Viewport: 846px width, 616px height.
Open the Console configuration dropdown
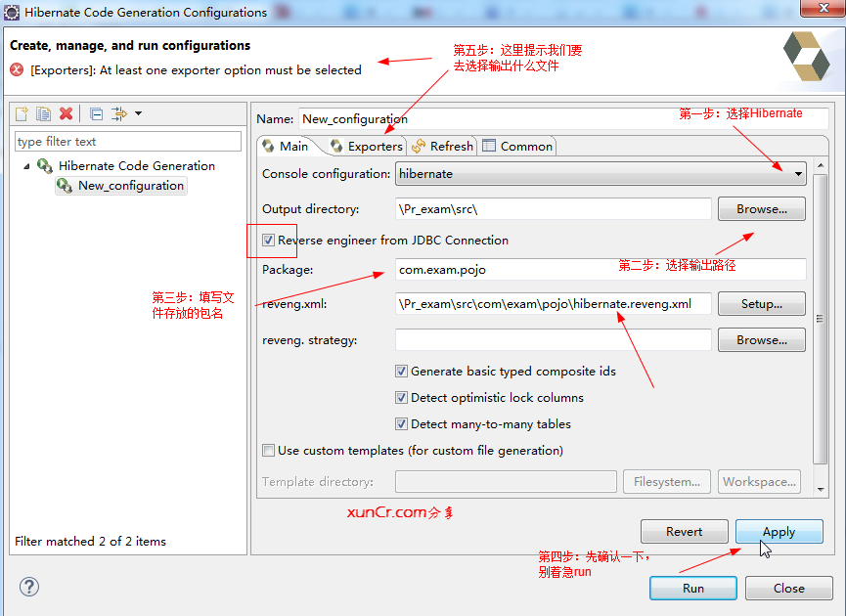pyautogui.click(x=601, y=174)
